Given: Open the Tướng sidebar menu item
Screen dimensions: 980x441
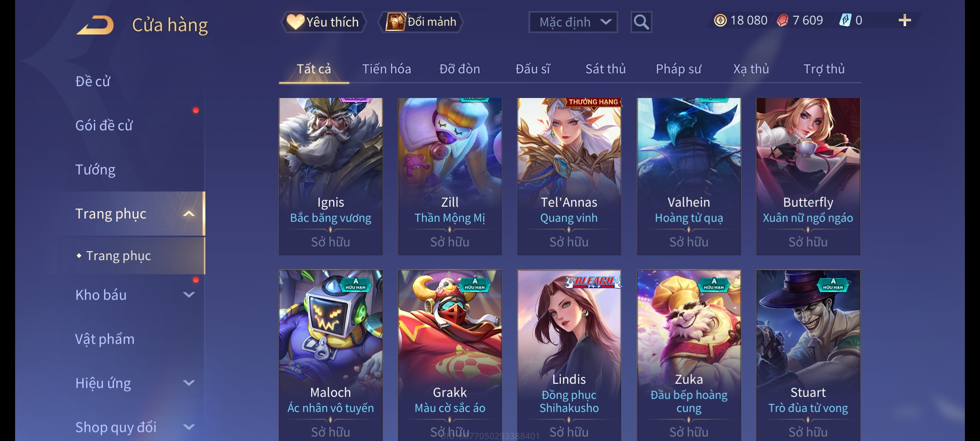Looking at the screenshot, I should (x=95, y=169).
